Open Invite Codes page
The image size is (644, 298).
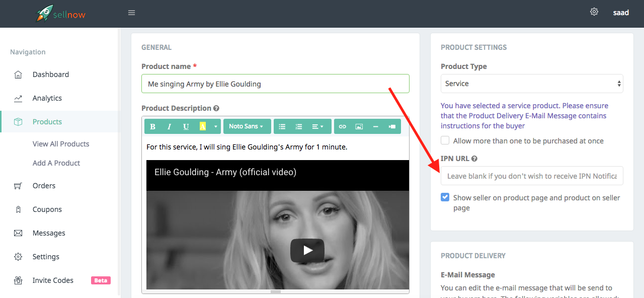[53, 280]
